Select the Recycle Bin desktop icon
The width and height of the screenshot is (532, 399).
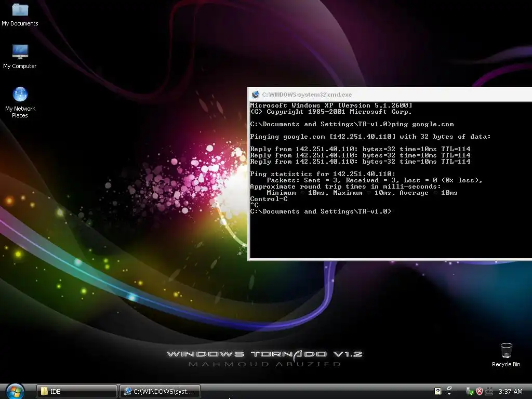(506, 355)
